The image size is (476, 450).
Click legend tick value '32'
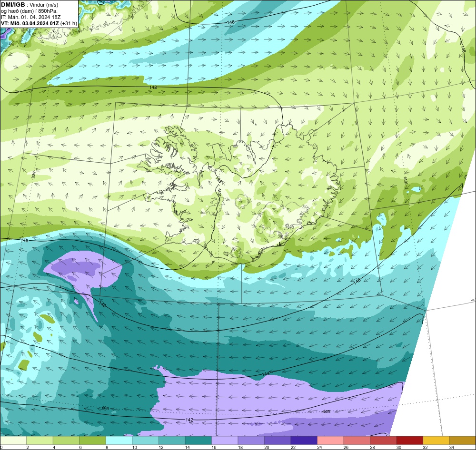coord(425,447)
